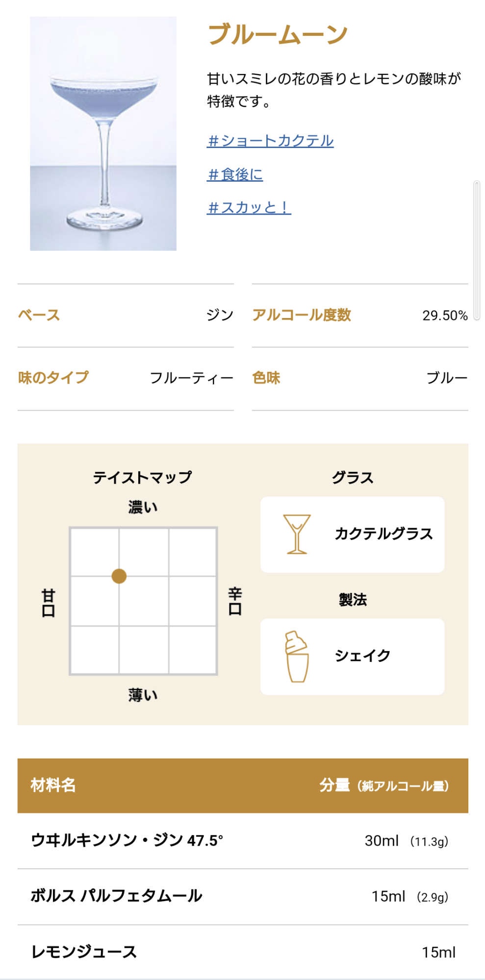This screenshot has width=485, height=980.
Task: Click the 味のタイプ label
Action: [x=53, y=378]
